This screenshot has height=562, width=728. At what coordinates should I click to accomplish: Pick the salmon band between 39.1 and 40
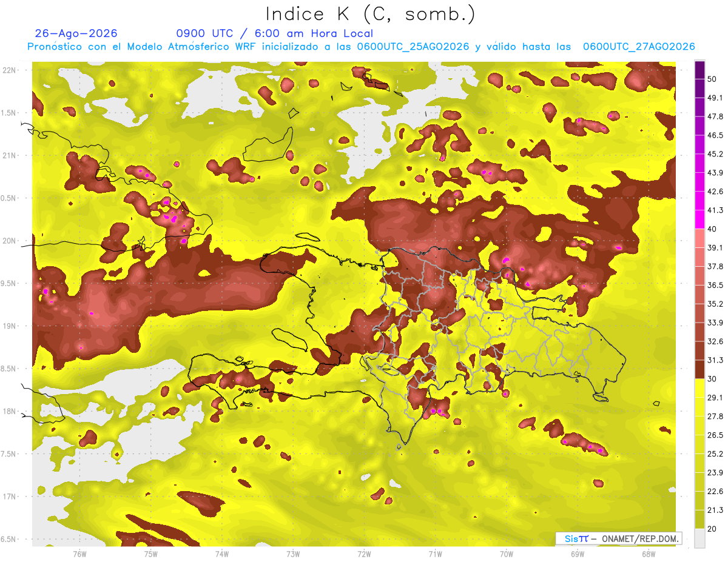699,238
